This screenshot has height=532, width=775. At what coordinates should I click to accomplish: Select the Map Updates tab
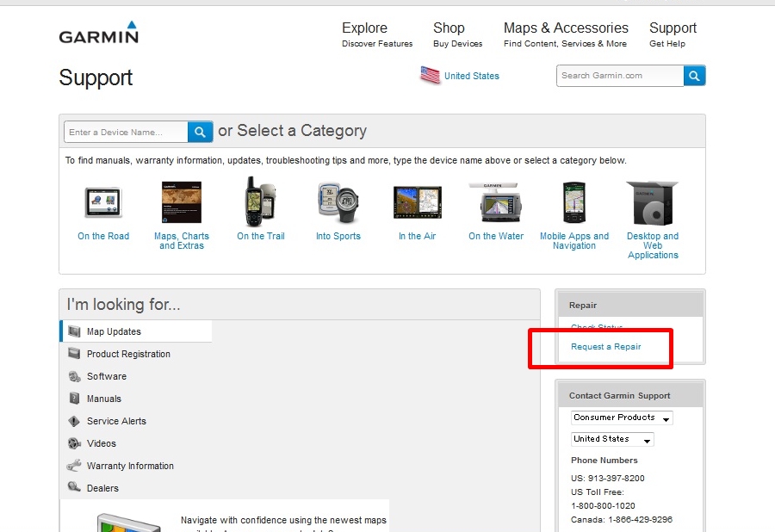pyautogui.click(x=136, y=331)
